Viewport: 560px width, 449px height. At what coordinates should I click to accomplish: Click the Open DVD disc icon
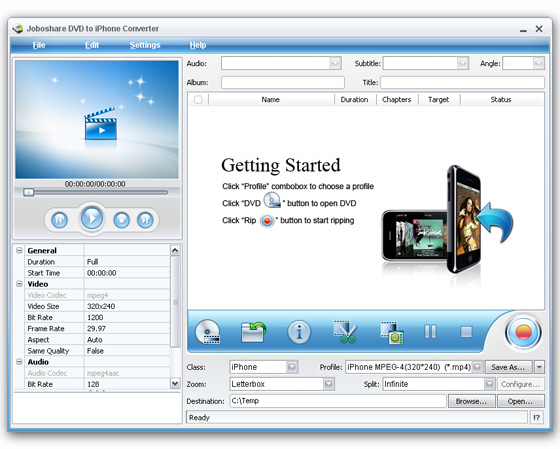tap(208, 332)
